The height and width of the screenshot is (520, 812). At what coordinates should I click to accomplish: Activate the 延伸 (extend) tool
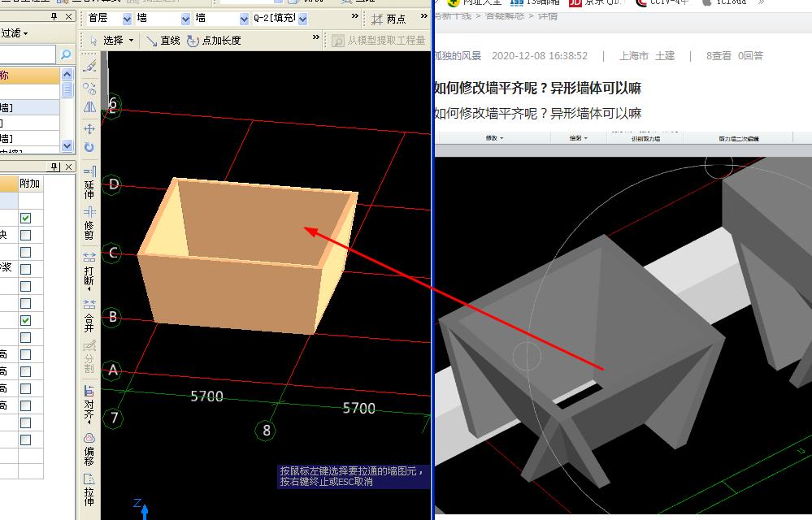(89, 182)
